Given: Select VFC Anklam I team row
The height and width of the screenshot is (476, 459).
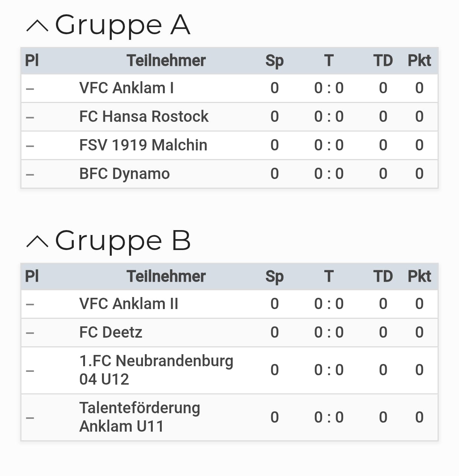Looking at the screenshot, I should tap(126, 88).
